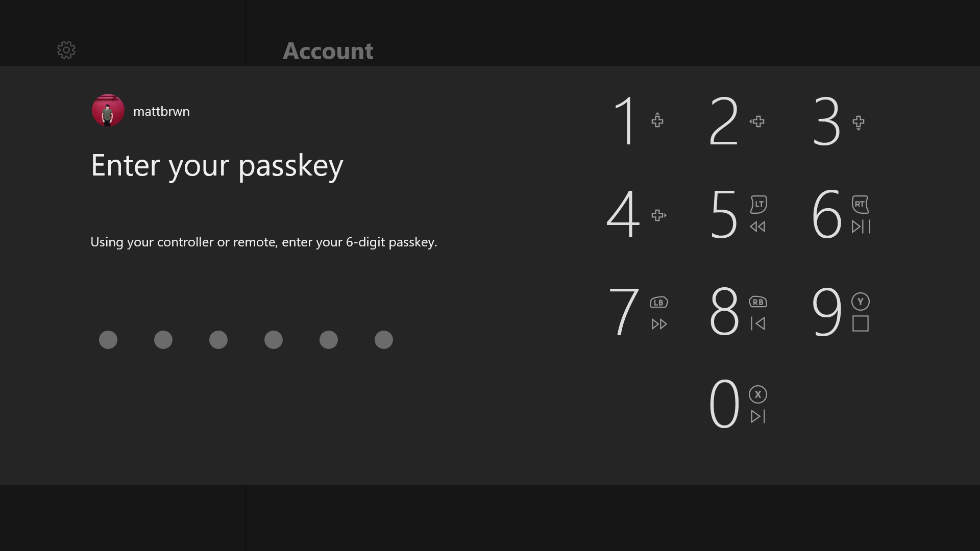The width and height of the screenshot is (980, 551).
Task: Click the D-pad up icon beside 1
Action: (657, 121)
